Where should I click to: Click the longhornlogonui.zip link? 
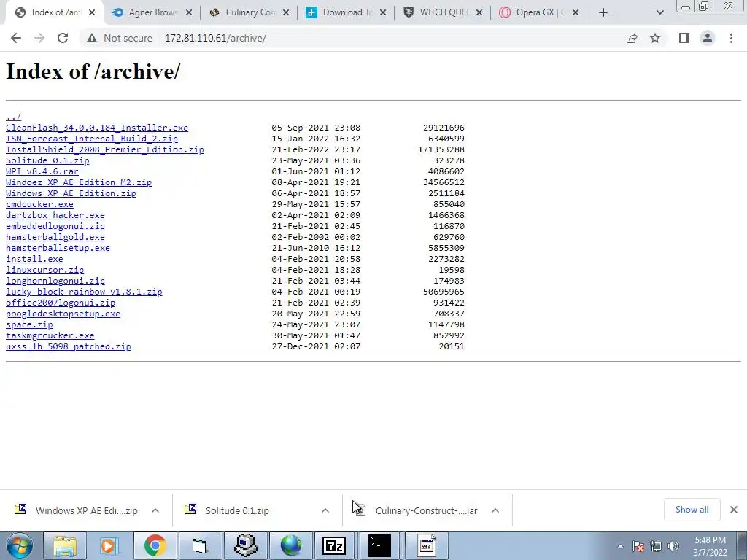[55, 281]
